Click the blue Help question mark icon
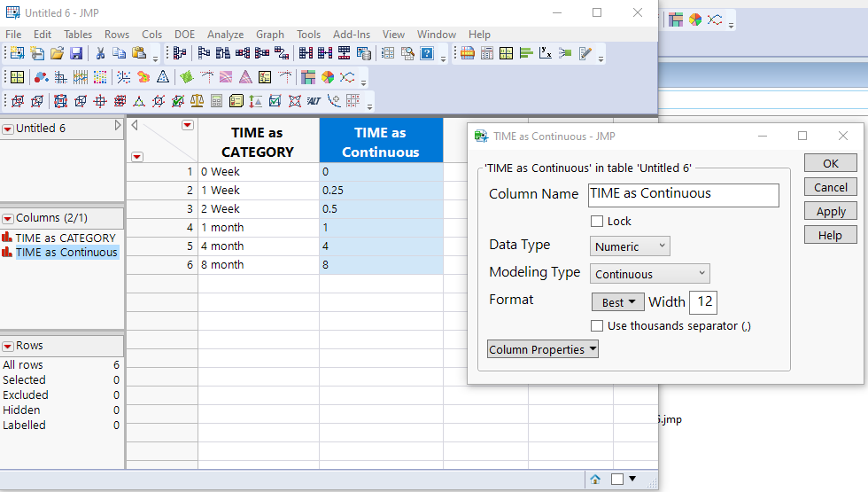 pos(427,54)
